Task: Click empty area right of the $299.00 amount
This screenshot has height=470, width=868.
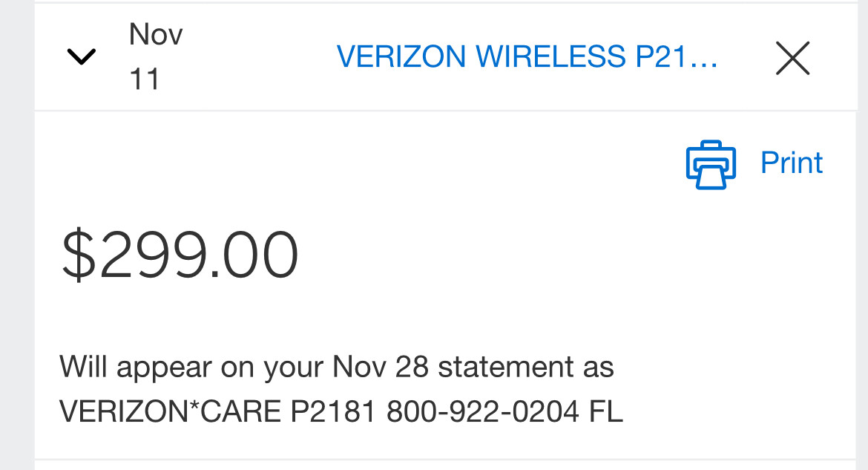Action: [x=556, y=255]
